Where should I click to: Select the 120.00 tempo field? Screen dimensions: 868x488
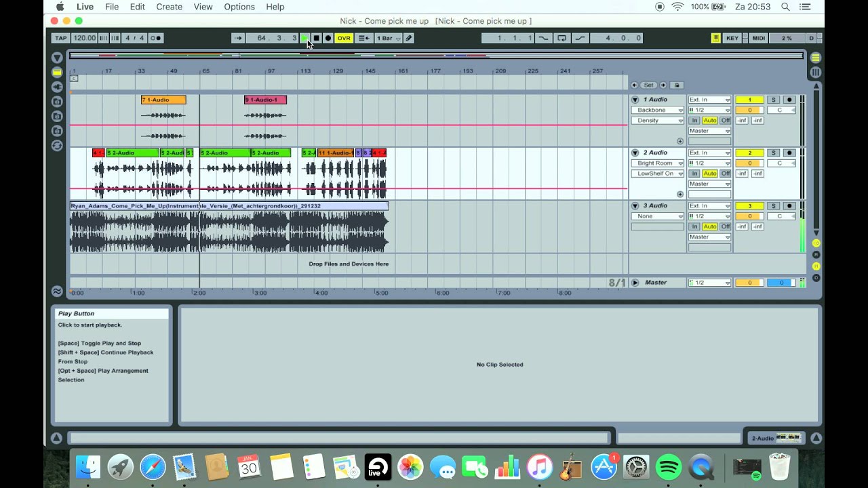point(84,38)
